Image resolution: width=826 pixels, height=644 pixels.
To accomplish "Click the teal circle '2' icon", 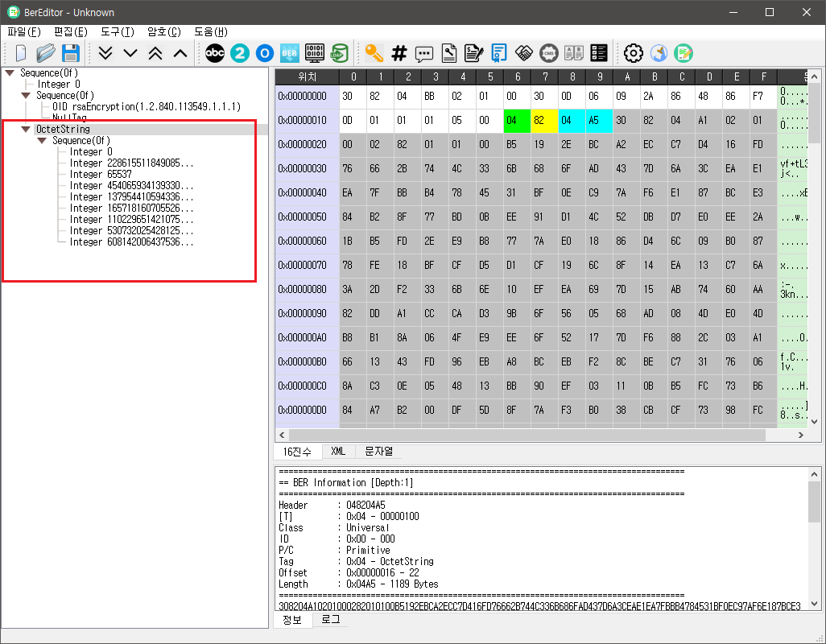I will click(240, 53).
